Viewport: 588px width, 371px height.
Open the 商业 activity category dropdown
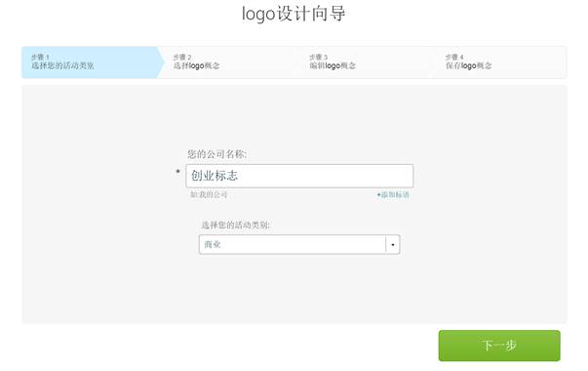tap(299, 244)
